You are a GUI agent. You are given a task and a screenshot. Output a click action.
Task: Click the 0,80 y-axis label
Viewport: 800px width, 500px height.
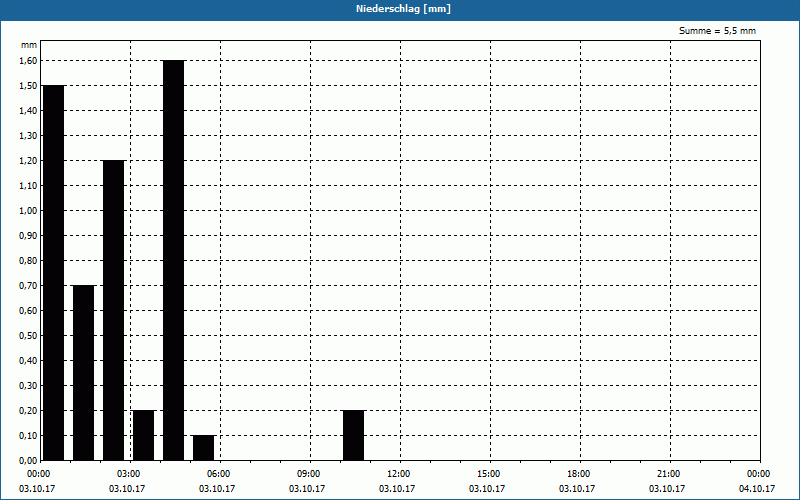coord(28,261)
